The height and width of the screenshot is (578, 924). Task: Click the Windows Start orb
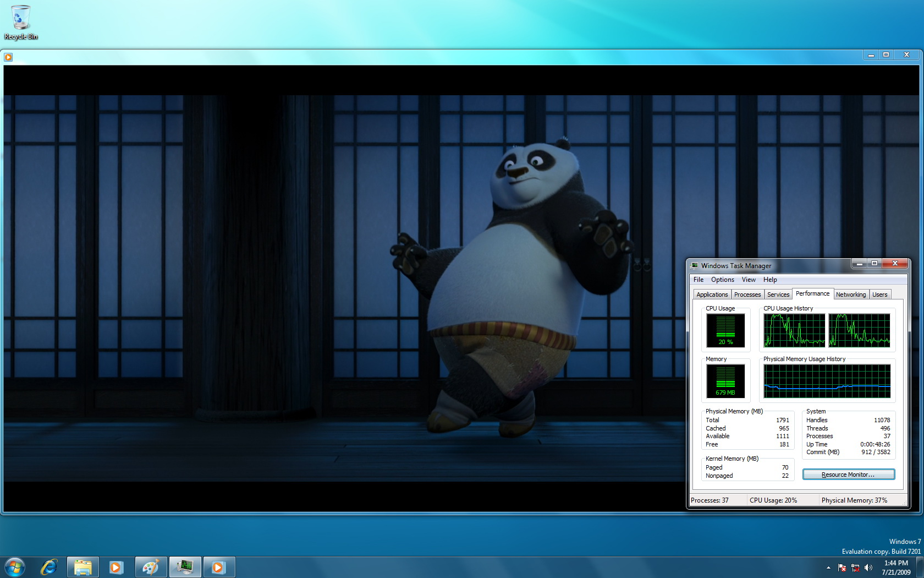(x=15, y=567)
